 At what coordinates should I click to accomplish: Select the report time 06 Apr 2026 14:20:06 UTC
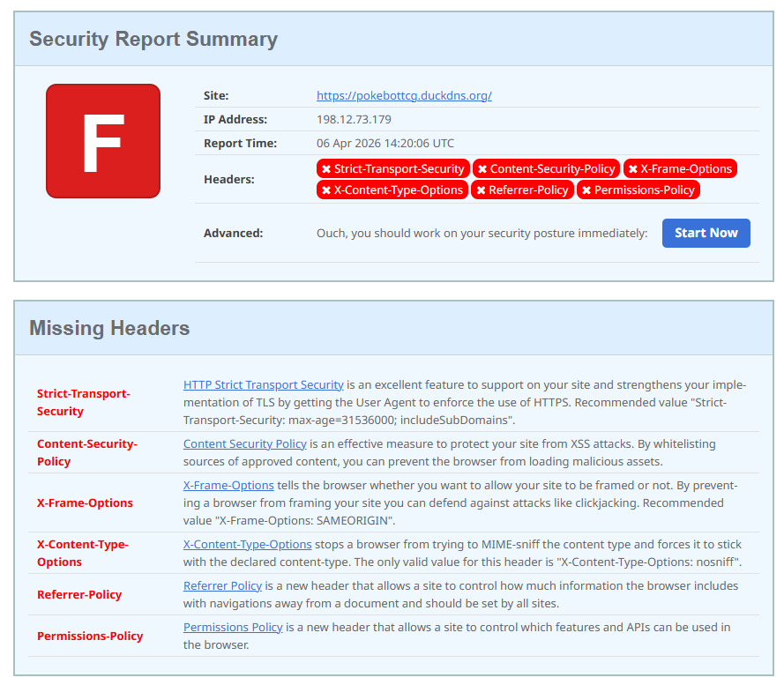point(385,144)
